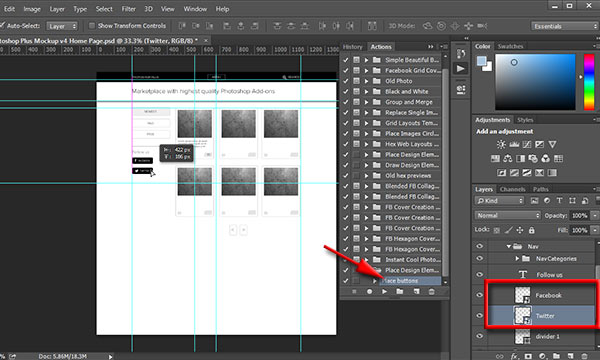Click the create new action icon
The height and width of the screenshot is (360, 600).
point(416,292)
